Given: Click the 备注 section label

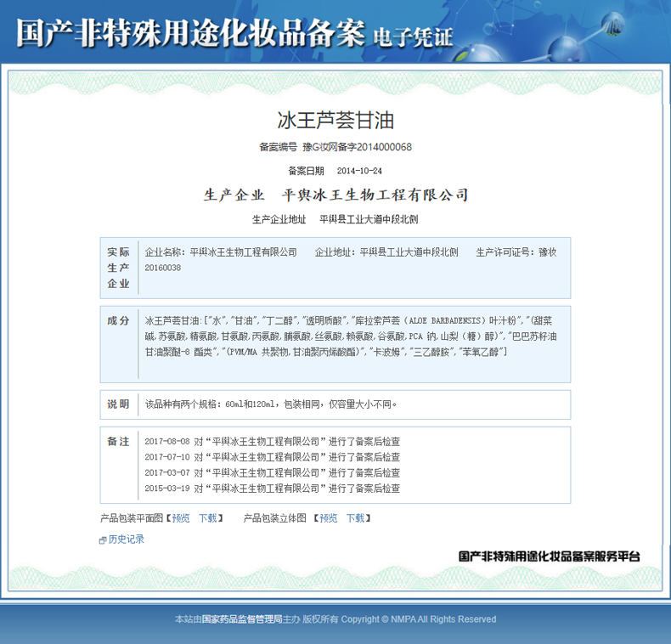Looking at the screenshot, I should click(119, 442).
